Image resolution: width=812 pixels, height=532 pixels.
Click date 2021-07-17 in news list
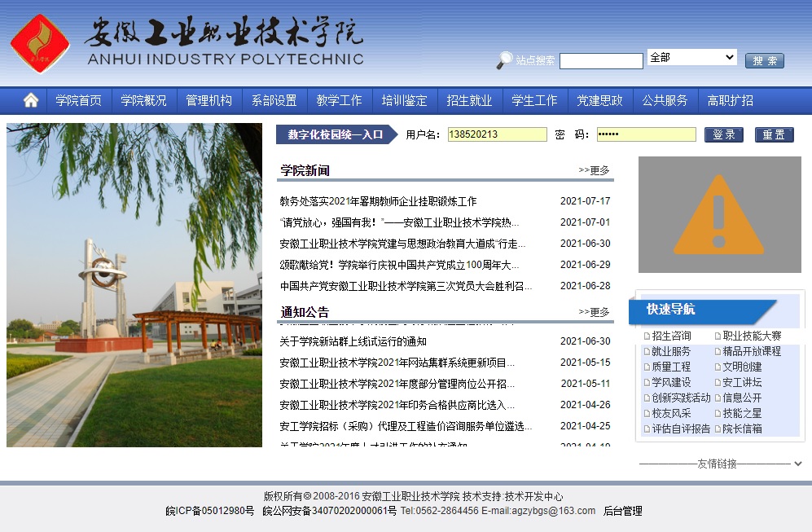coord(586,201)
